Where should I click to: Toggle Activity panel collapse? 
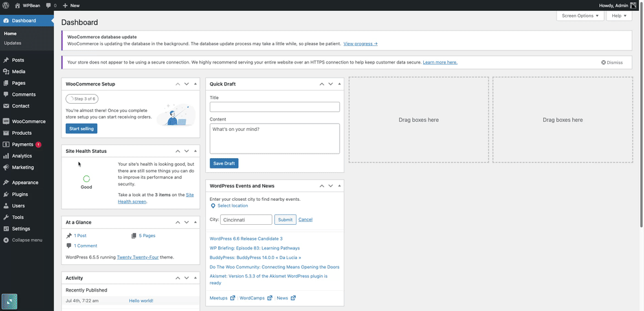195,278
